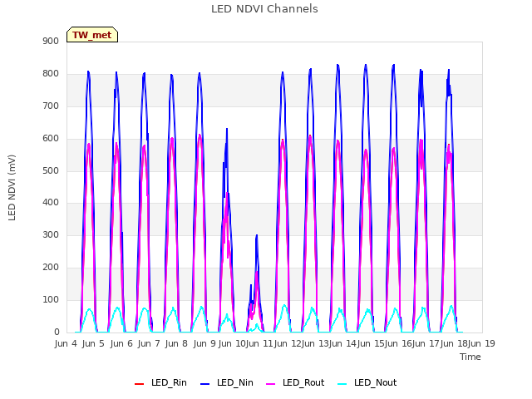Click the Jun 10 blue peak near 300 mV
The height and width of the screenshot is (399, 532).
(257, 235)
